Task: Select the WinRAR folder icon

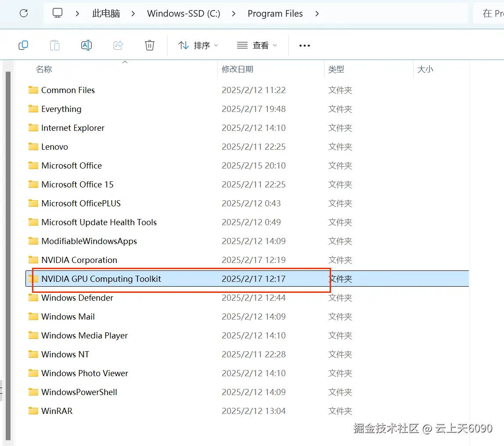Action: tap(33, 410)
